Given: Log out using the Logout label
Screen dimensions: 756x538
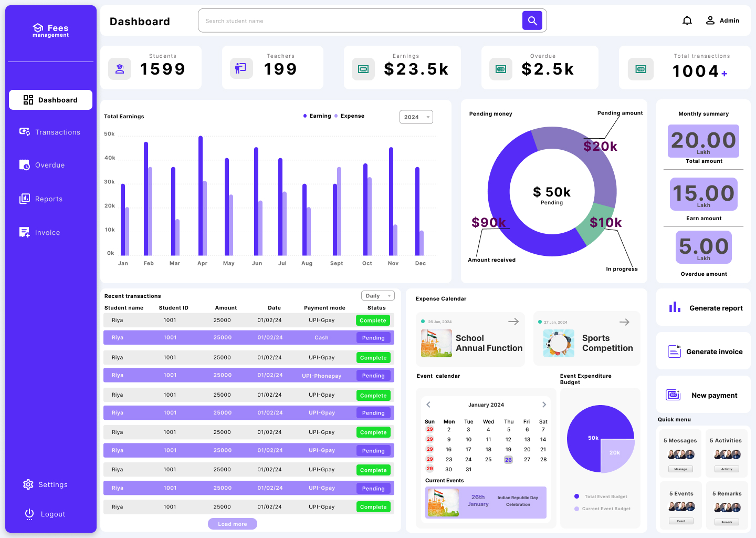Looking at the screenshot, I should click(x=53, y=514).
